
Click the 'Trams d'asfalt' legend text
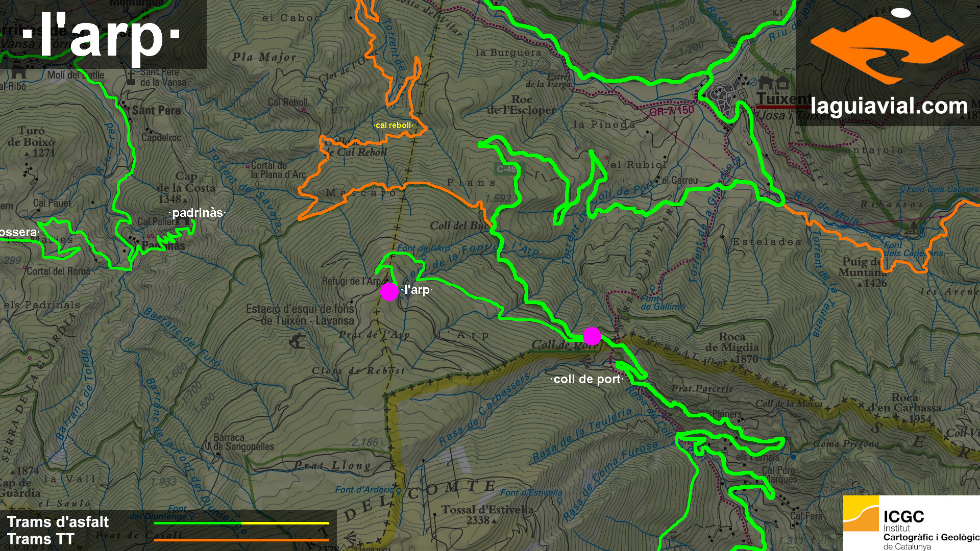[58, 522]
